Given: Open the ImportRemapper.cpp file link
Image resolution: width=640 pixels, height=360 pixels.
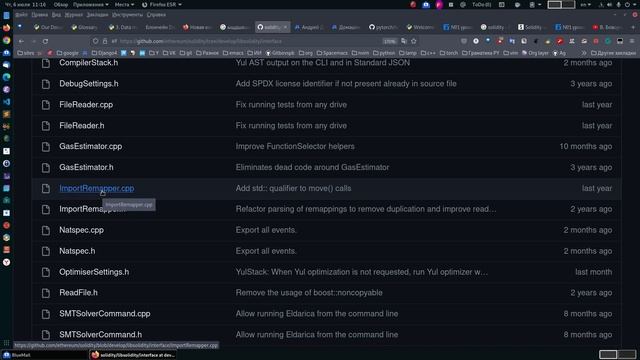Looking at the screenshot, I should tap(97, 189).
